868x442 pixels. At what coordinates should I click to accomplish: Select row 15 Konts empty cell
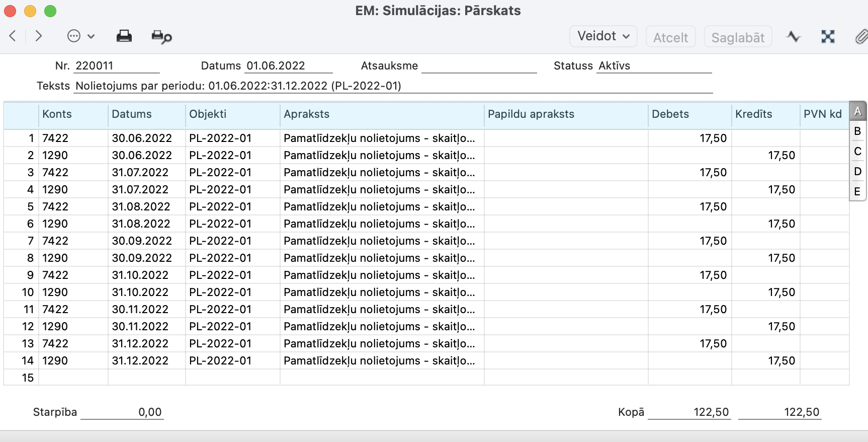tap(73, 378)
